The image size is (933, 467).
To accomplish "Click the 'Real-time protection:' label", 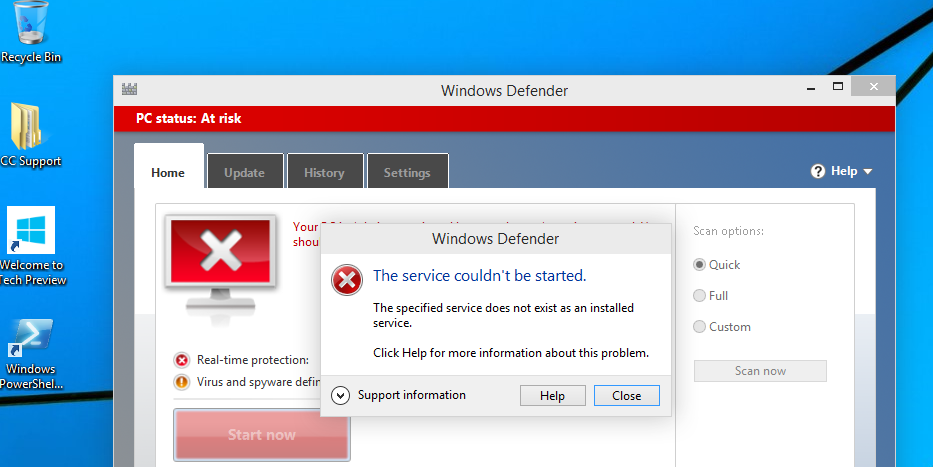I will 253,360.
